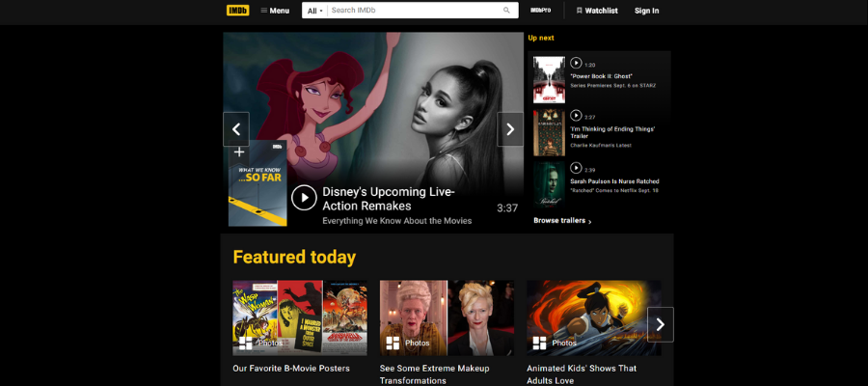Click 'I'm Thinking of Ending Things' Trailer text

tap(612, 132)
